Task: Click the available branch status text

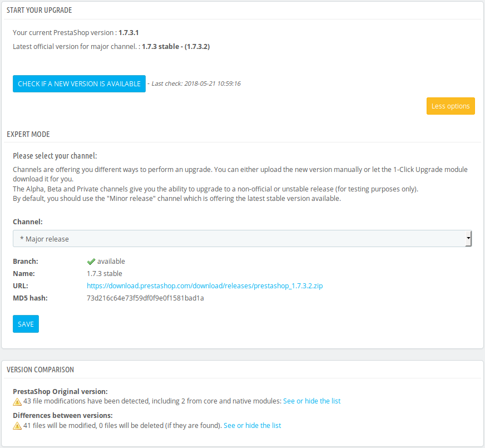Action: [x=111, y=262]
